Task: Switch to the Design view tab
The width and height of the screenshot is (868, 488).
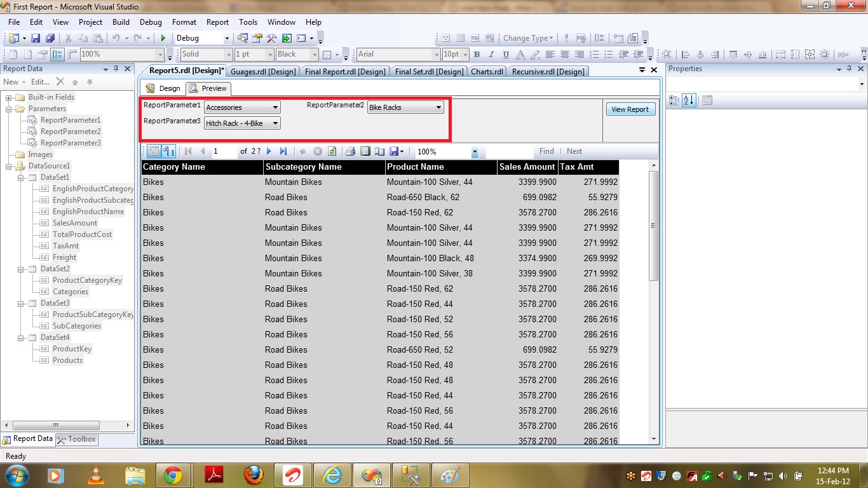Action: (163, 88)
